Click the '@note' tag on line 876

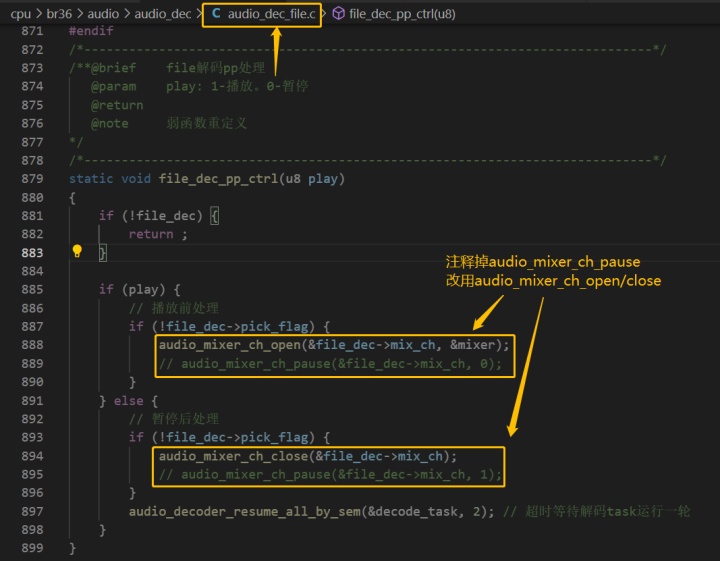(110, 123)
